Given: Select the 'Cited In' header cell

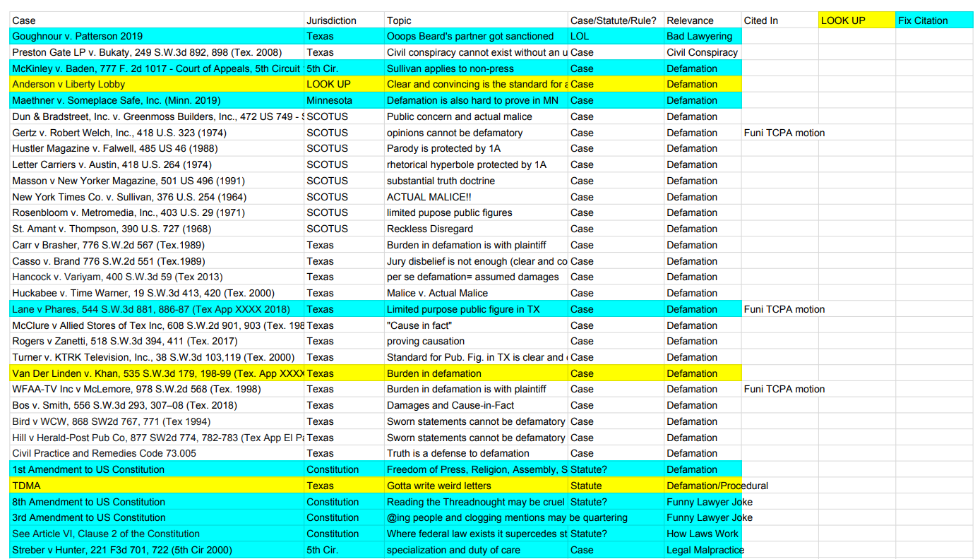Looking at the screenshot, I should pos(779,20).
